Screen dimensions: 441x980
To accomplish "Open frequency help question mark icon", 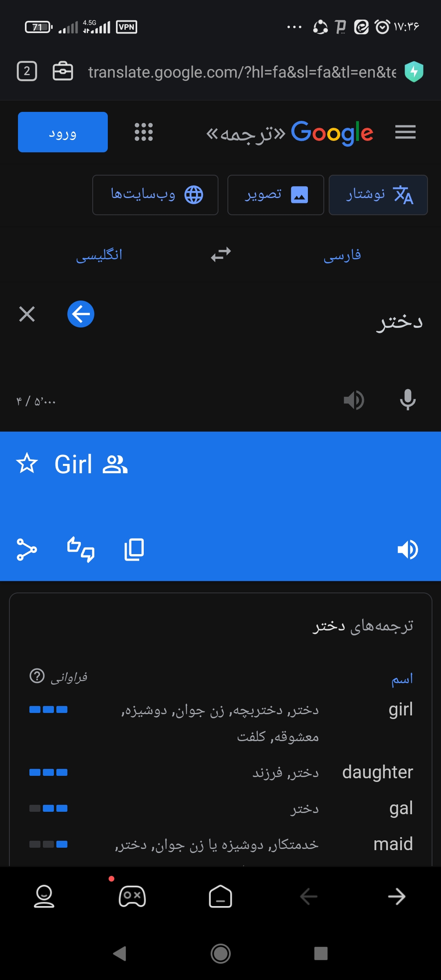I will pos(37,676).
